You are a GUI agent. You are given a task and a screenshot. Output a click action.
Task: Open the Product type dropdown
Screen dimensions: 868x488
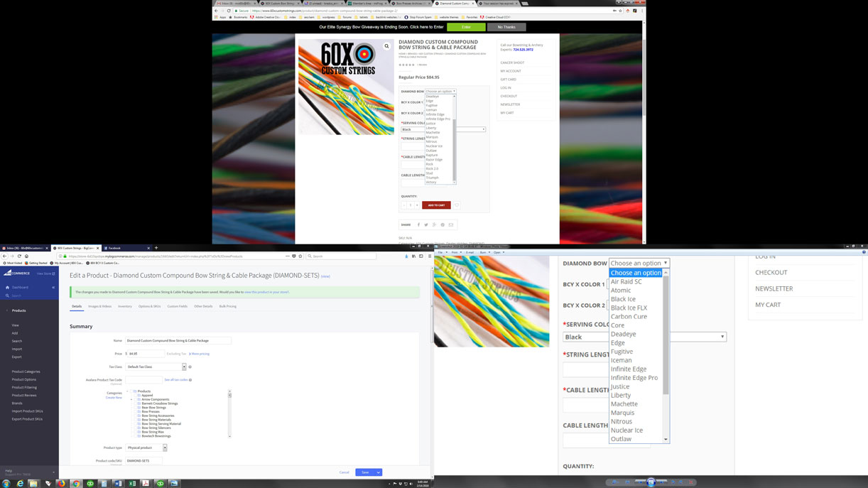point(146,448)
